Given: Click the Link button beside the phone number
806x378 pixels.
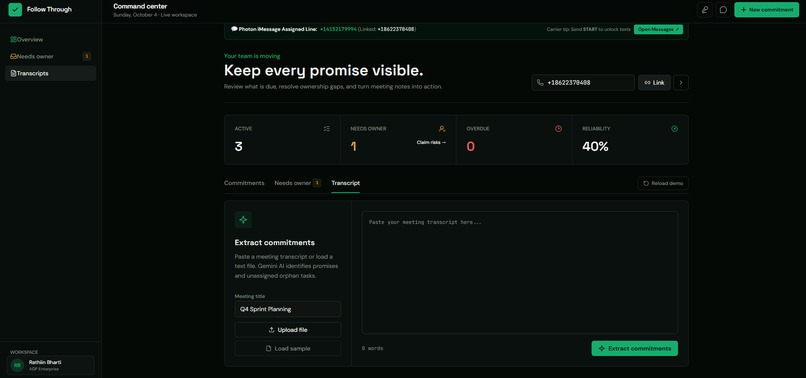Looking at the screenshot, I should click(x=654, y=83).
